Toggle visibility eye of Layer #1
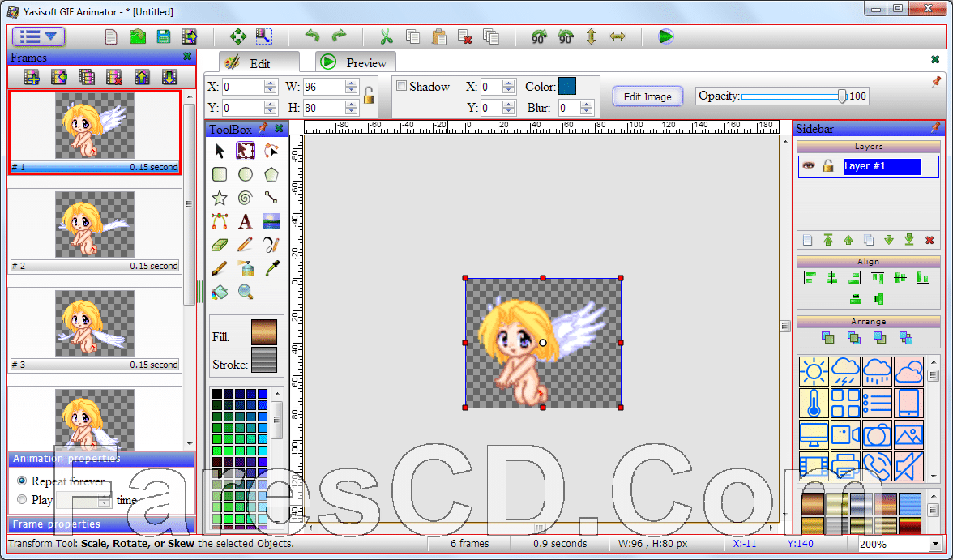This screenshot has height=560, width=953. [x=809, y=165]
